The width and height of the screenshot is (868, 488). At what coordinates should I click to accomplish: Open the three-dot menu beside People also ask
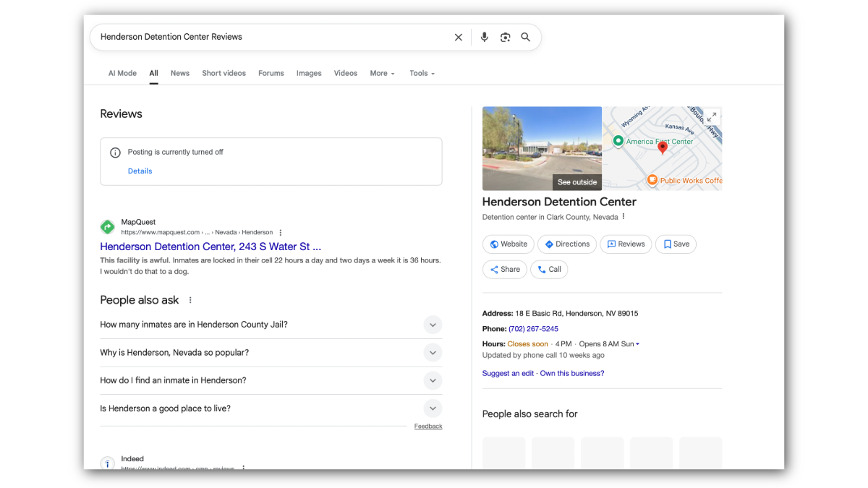point(190,300)
